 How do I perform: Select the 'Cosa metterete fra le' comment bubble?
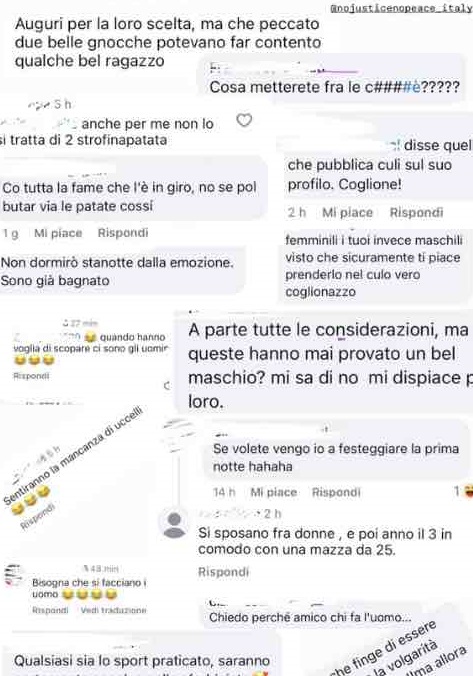[x=332, y=79]
